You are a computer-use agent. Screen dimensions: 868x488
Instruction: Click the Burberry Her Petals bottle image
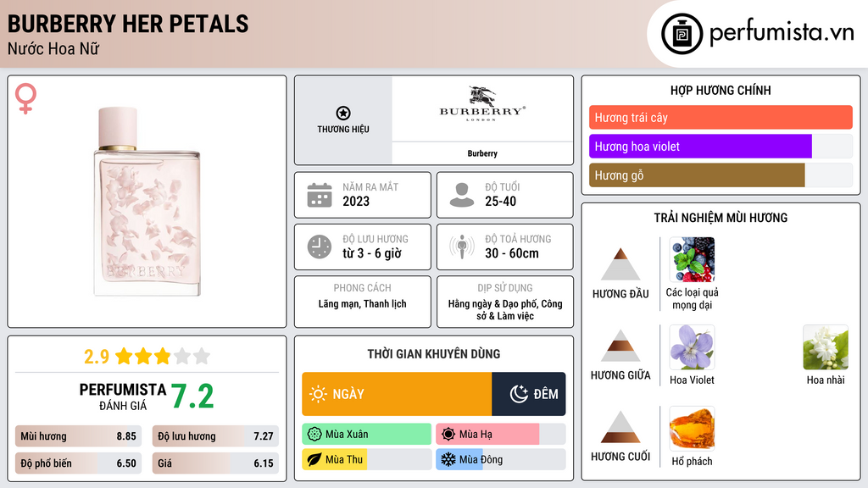tap(147, 202)
